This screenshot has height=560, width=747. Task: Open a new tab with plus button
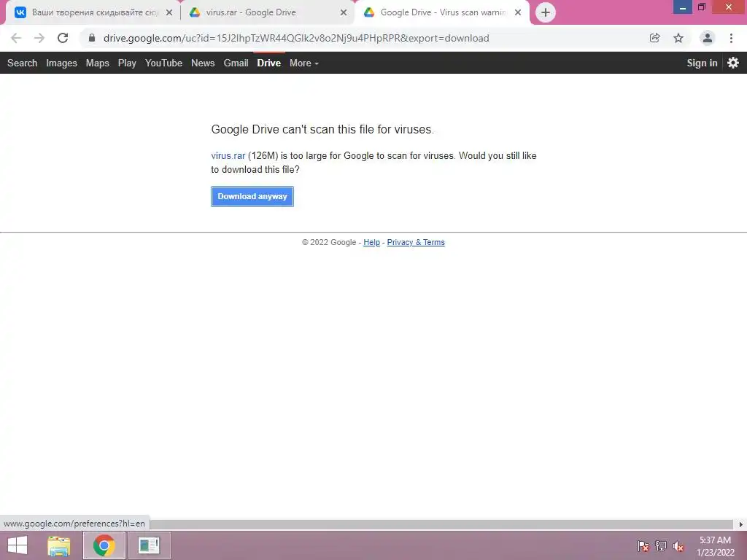tap(546, 12)
